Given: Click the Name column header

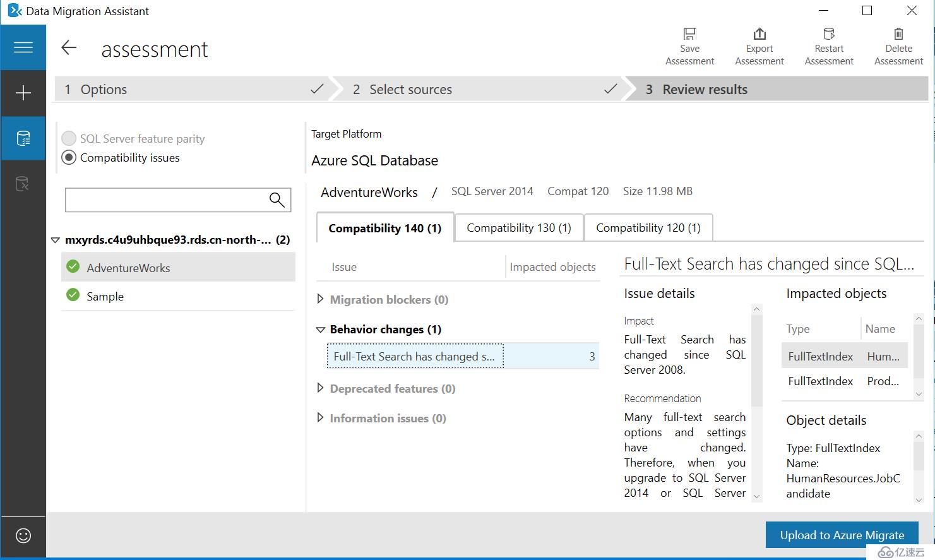Looking at the screenshot, I should 880,329.
